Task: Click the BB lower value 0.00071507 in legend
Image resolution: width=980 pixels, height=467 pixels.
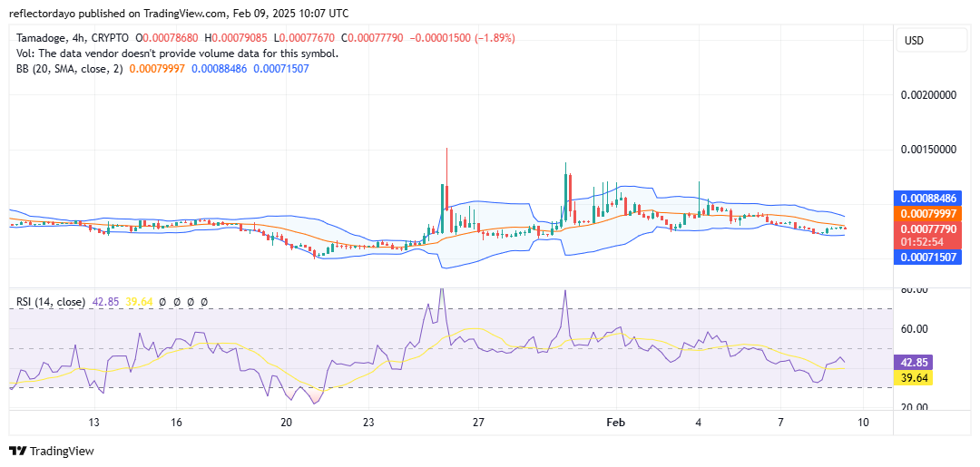Action: point(280,69)
